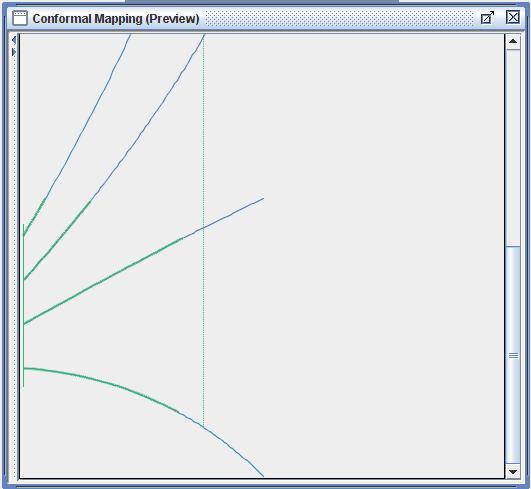Detach the Conformal Mapping preview window

[x=487, y=18]
